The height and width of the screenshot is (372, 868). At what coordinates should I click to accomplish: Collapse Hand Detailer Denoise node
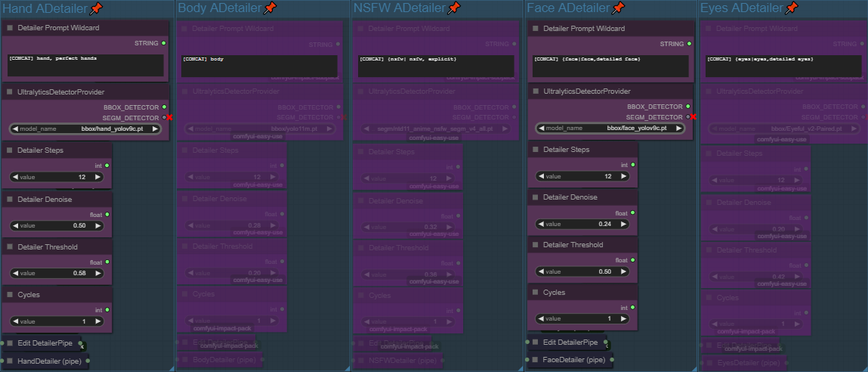10,199
